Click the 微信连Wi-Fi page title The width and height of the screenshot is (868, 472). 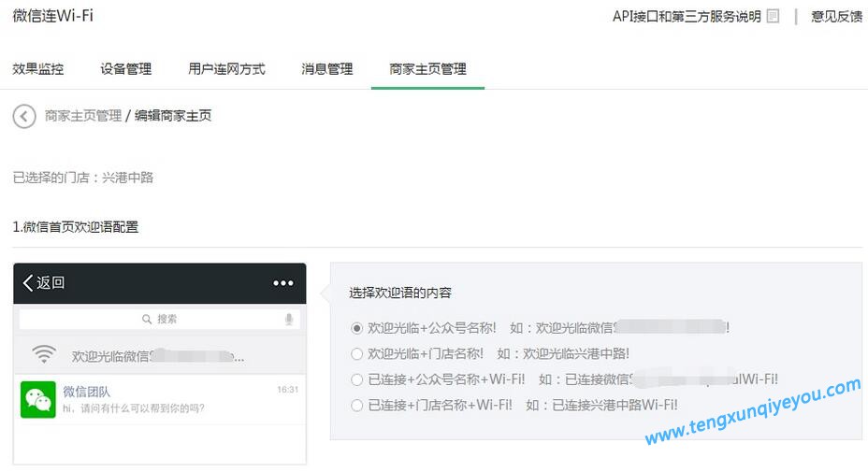tap(53, 16)
